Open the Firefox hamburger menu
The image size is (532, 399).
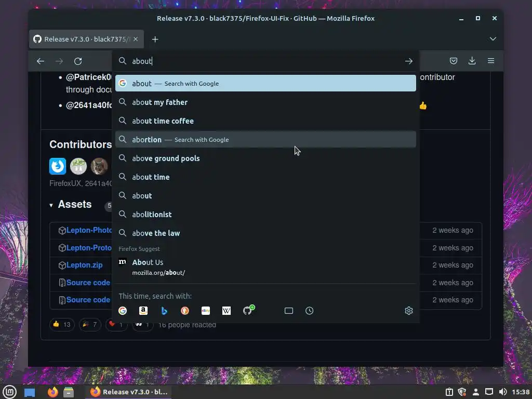point(490,61)
